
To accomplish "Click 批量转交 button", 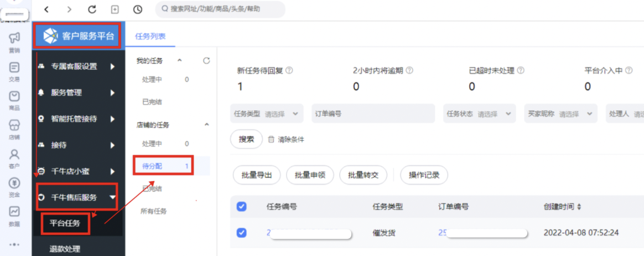I will pyautogui.click(x=363, y=175).
